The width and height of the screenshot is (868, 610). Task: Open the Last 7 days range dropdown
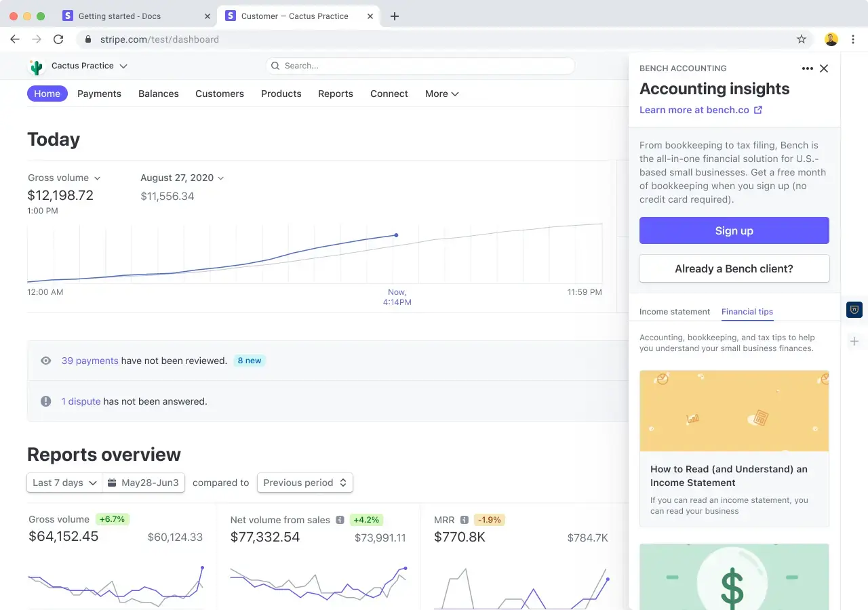(x=64, y=483)
